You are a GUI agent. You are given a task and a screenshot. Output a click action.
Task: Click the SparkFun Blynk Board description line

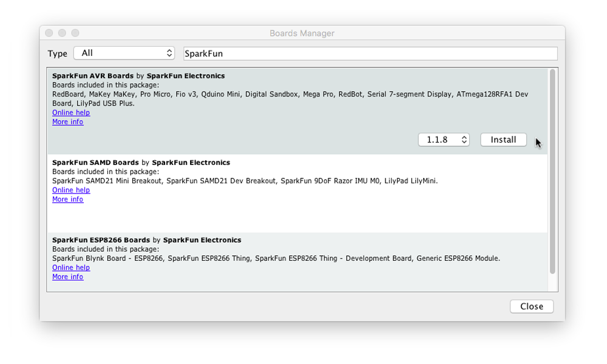pyautogui.click(x=276, y=258)
